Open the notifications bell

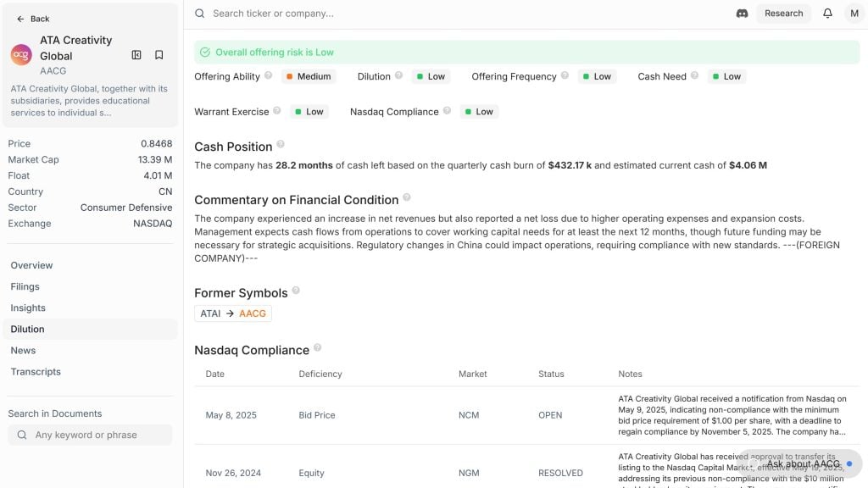pos(827,14)
